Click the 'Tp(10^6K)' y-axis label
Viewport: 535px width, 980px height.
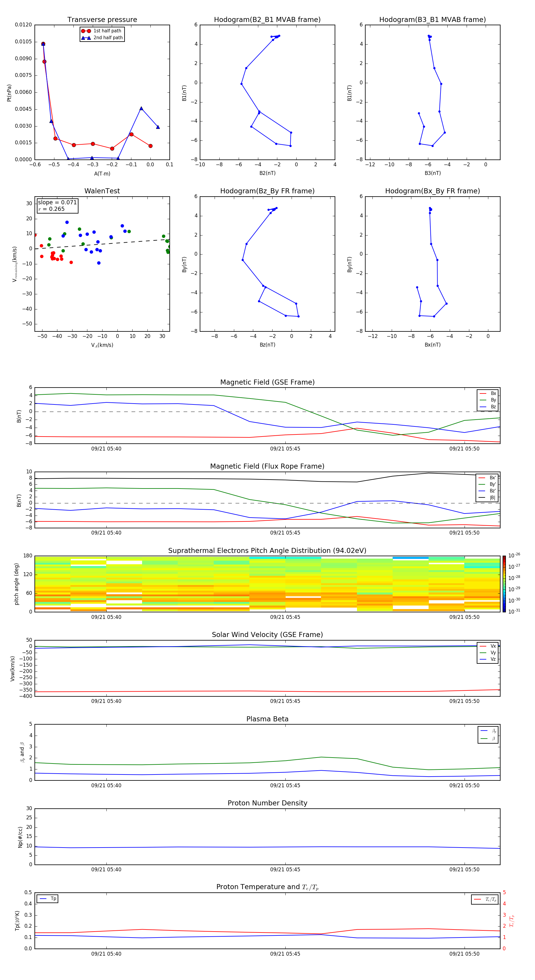(x=17, y=920)
